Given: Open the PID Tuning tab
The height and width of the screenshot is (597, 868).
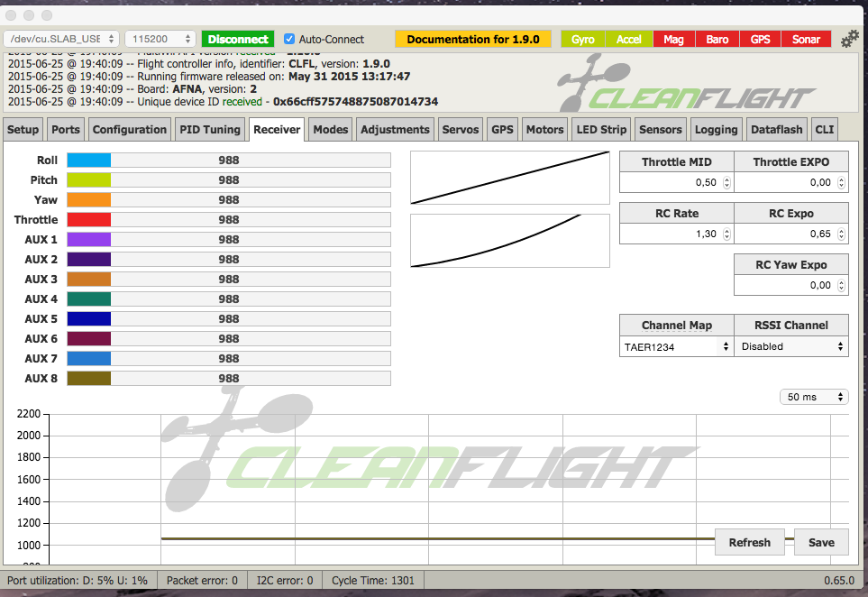Looking at the screenshot, I should pos(210,130).
